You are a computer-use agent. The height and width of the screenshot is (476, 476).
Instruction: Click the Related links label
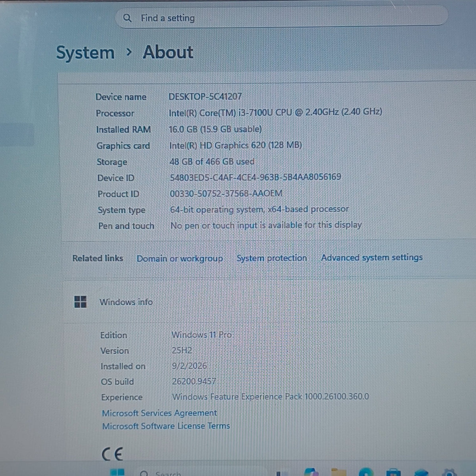coord(98,258)
